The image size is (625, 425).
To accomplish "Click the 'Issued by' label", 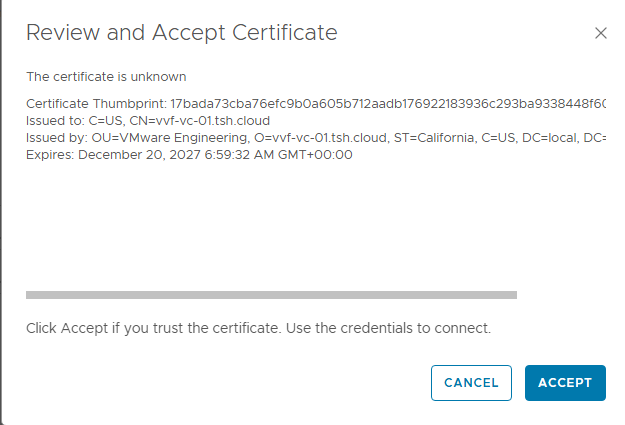I will point(56,137).
